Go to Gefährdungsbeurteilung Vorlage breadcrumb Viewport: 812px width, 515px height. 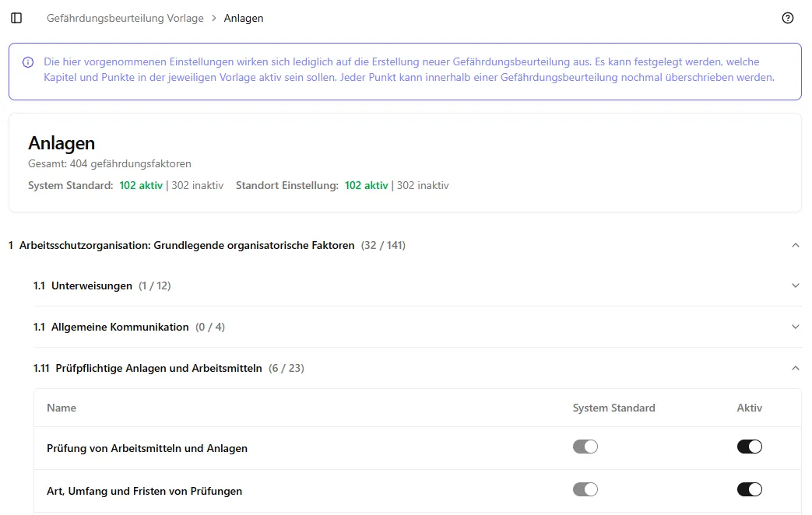[x=125, y=18]
